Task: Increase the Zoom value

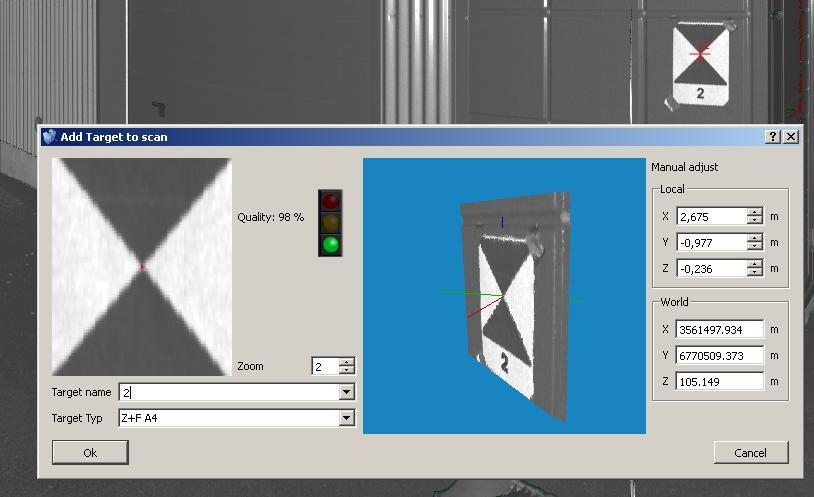Action: [347, 362]
